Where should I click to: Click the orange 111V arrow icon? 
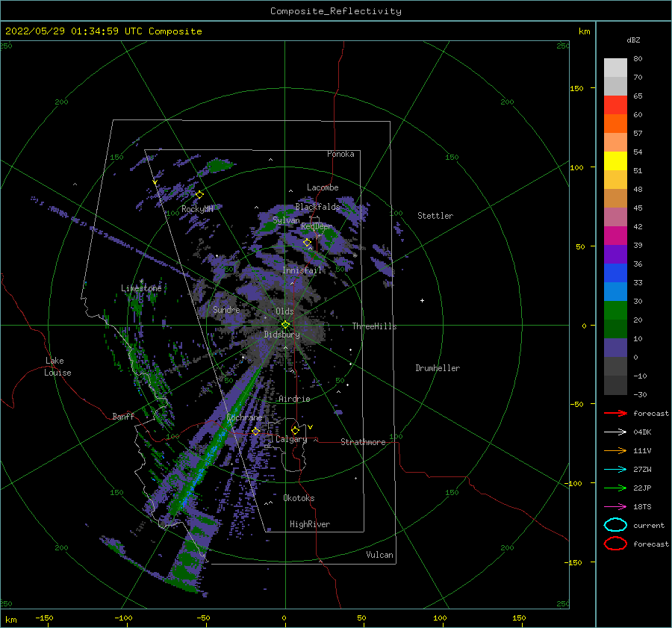pos(615,450)
